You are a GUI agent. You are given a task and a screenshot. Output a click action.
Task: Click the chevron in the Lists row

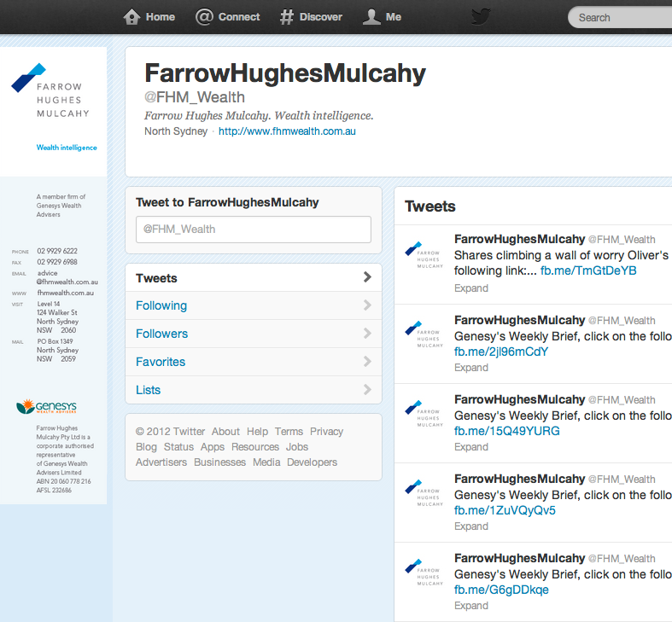point(367,389)
